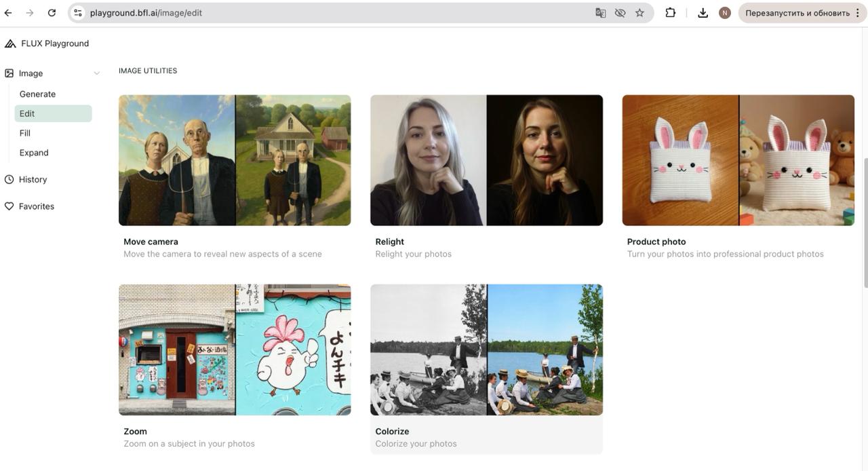Click the Image section icon in sidebar
Screen dimensions: 868x471
tap(9, 73)
